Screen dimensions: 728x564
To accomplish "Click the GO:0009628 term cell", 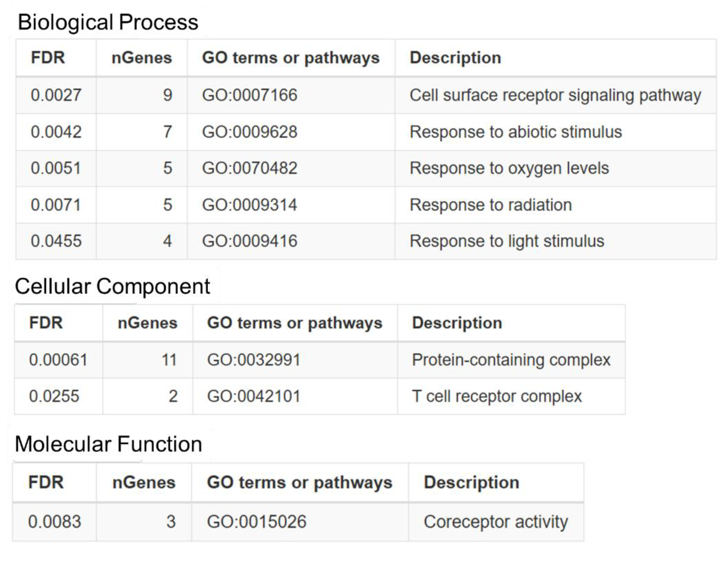I will (x=249, y=132).
